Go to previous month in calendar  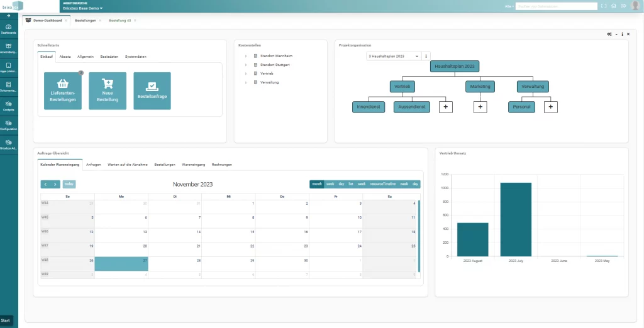pyautogui.click(x=45, y=184)
